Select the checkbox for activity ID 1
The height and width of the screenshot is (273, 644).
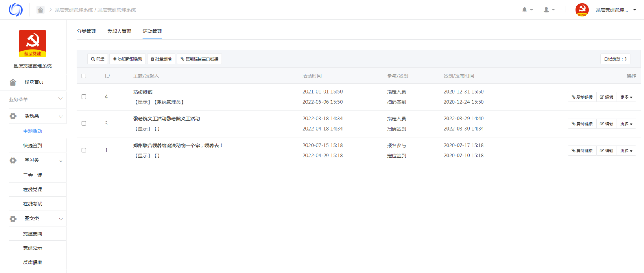(84, 150)
